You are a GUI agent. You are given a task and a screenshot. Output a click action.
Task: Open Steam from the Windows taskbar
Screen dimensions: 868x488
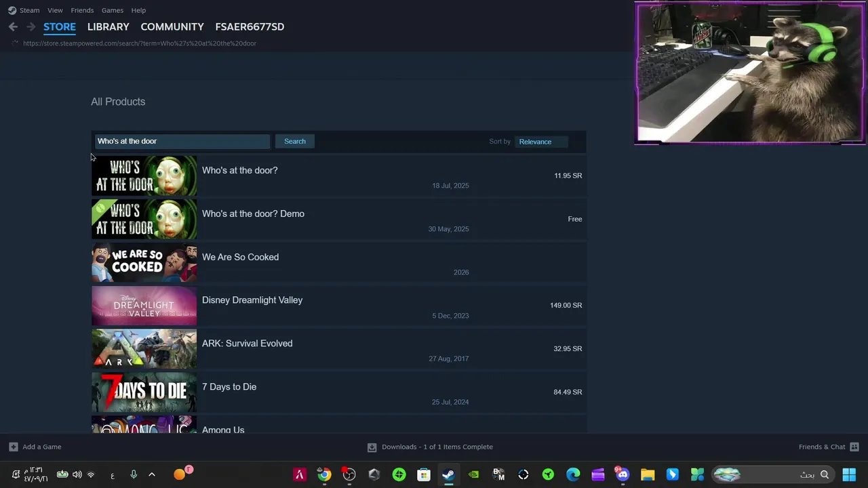pos(448,474)
